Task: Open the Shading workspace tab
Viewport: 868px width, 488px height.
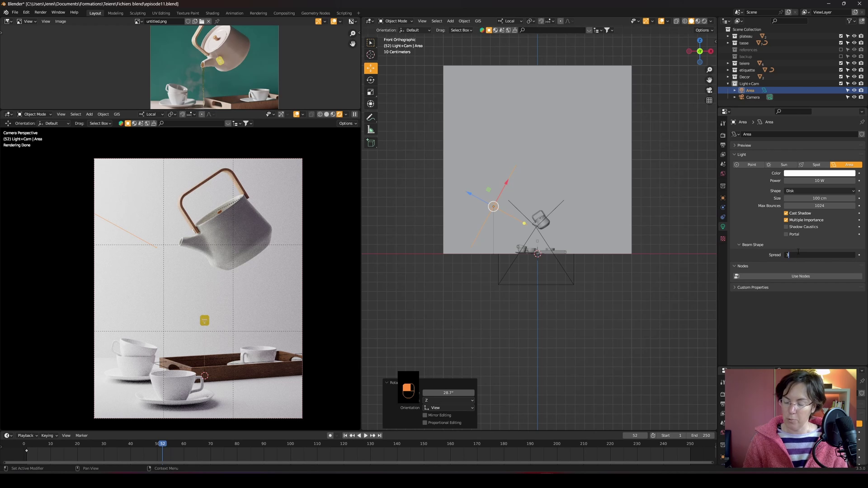Action: pyautogui.click(x=212, y=13)
